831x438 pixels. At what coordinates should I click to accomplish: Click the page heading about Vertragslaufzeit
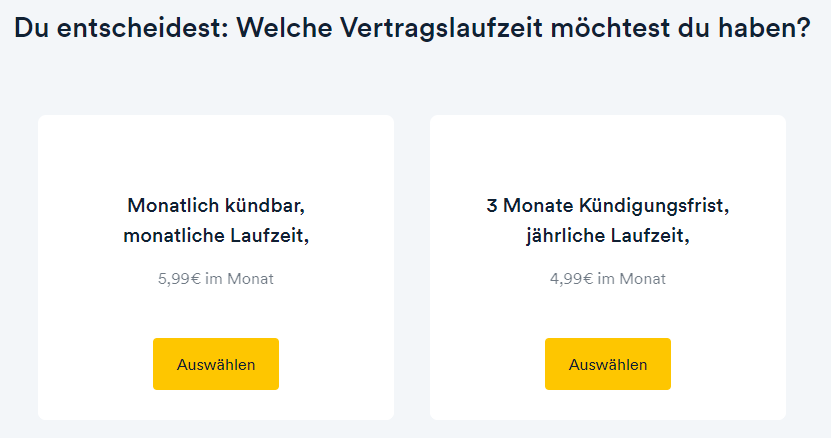[x=412, y=28]
